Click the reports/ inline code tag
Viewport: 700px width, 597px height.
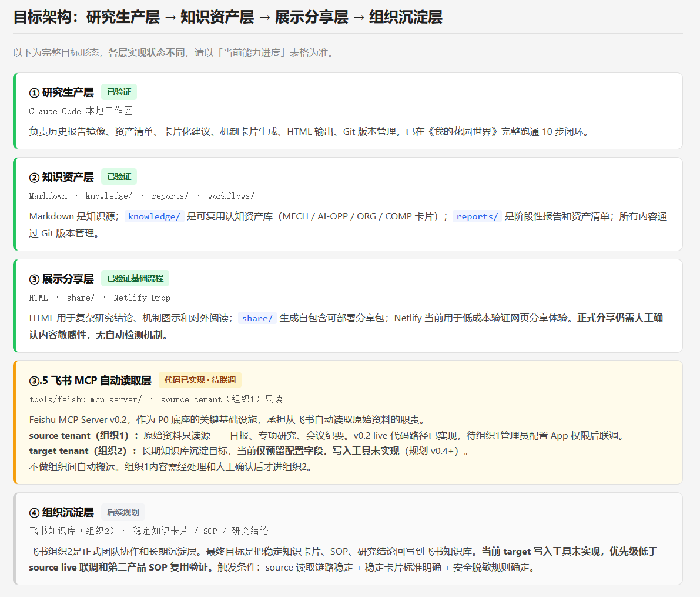(477, 216)
